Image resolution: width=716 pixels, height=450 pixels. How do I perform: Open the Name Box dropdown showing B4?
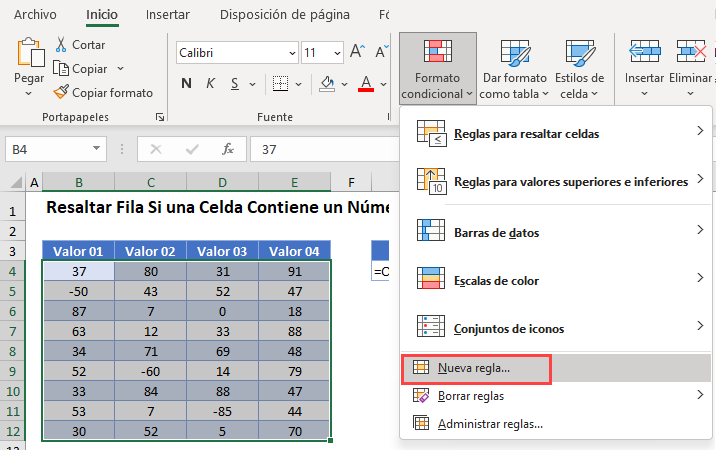96,148
